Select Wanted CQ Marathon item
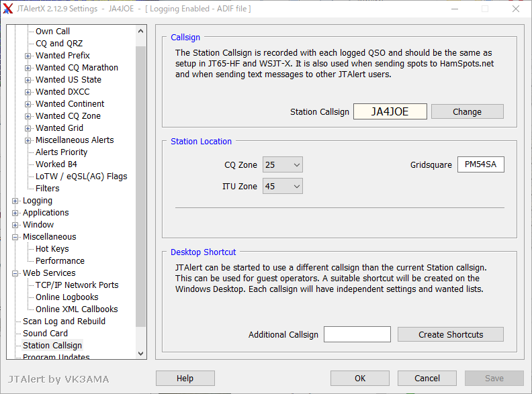Image resolution: width=532 pixels, height=394 pixels. (77, 68)
